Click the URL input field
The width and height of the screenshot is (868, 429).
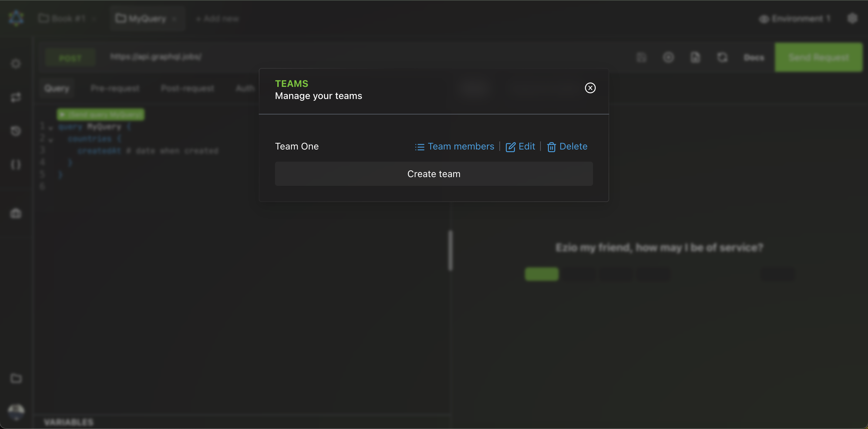click(156, 57)
